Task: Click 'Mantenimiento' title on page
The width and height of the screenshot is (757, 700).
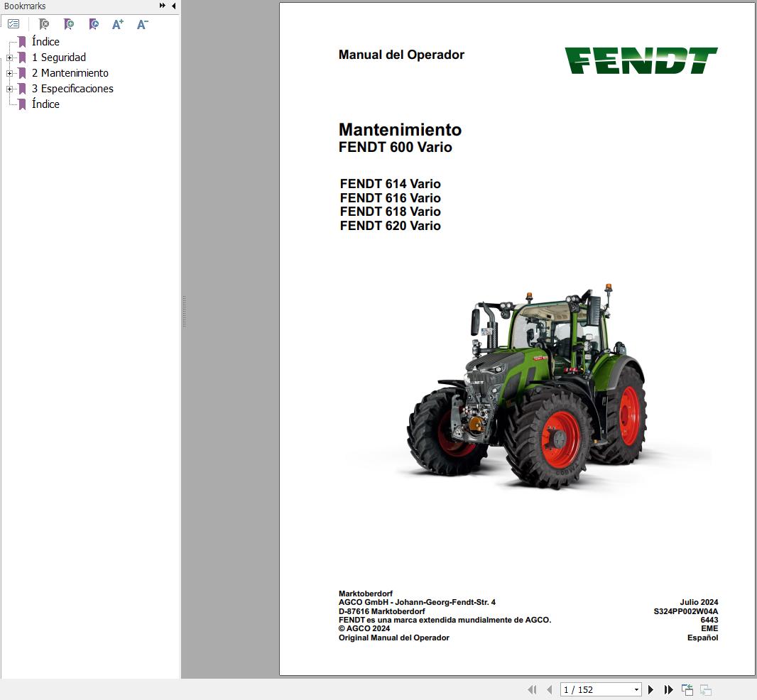Action: [x=400, y=129]
